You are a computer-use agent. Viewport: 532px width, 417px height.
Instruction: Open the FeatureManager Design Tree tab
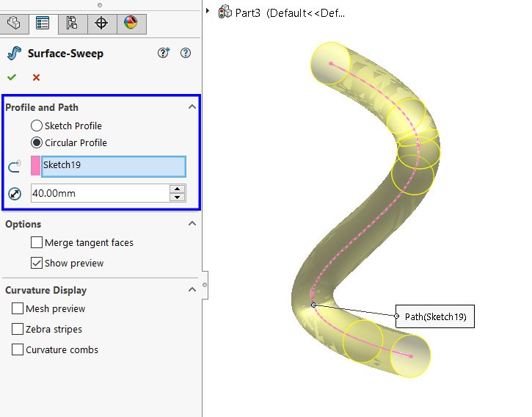point(14,23)
